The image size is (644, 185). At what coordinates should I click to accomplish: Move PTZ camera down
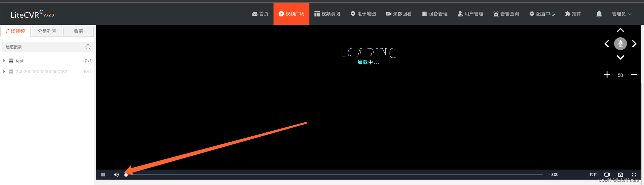point(621,57)
